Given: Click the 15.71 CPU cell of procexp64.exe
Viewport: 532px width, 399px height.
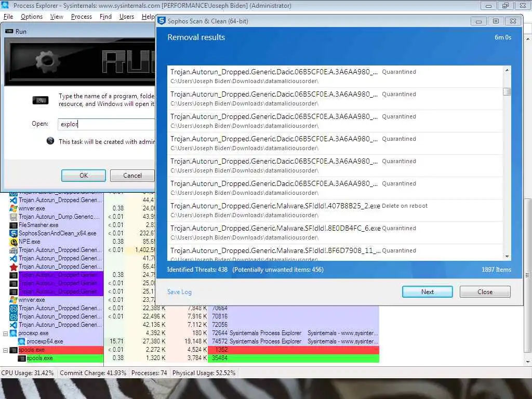Looking at the screenshot, I should (x=117, y=341).
